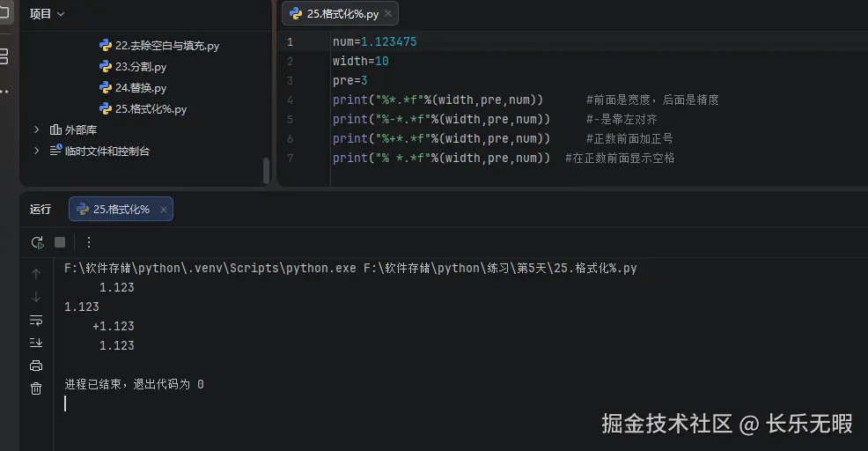The image size is (868, 451).
Task: Click the comment #正数前面加正号
Action: click(x=629, y=138)
